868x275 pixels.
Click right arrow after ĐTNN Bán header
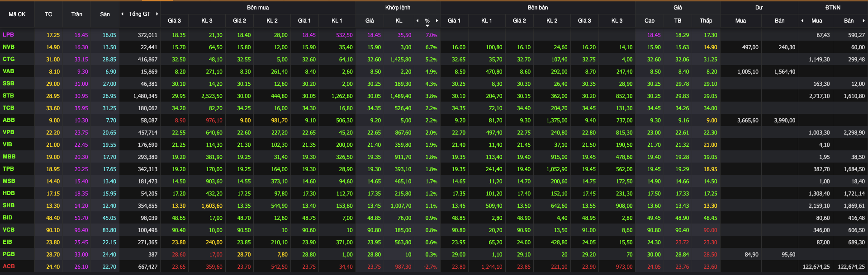tap(863, 21)
